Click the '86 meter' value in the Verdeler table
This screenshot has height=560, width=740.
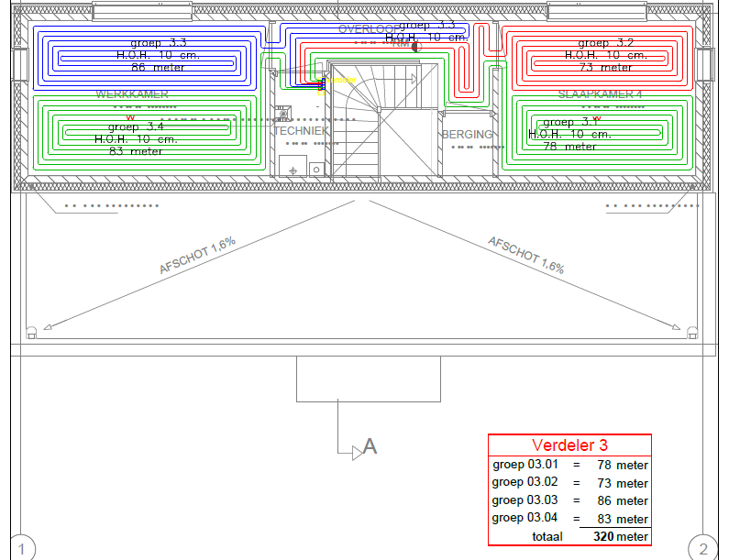pos(623,500)
